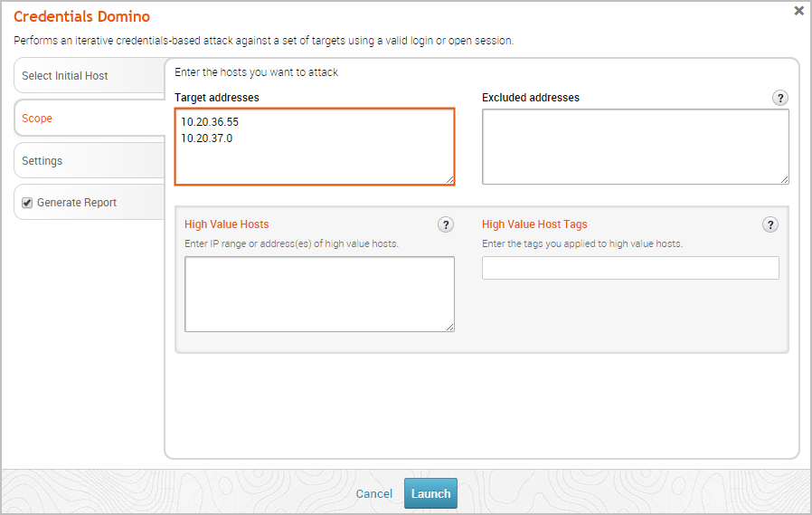This screenshot has width=812, height=515.
Task: Open help icon for High Value Host Tags
Action: pos(770,224)
